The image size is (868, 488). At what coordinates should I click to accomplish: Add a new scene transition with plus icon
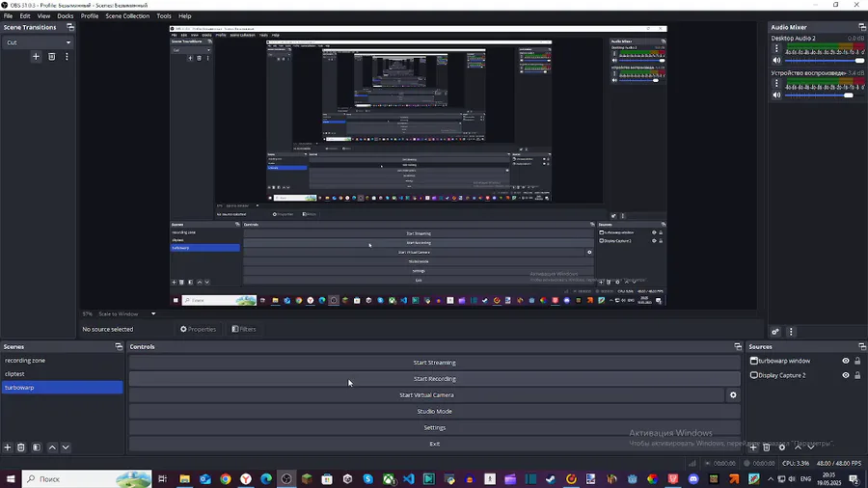[36, 57]
